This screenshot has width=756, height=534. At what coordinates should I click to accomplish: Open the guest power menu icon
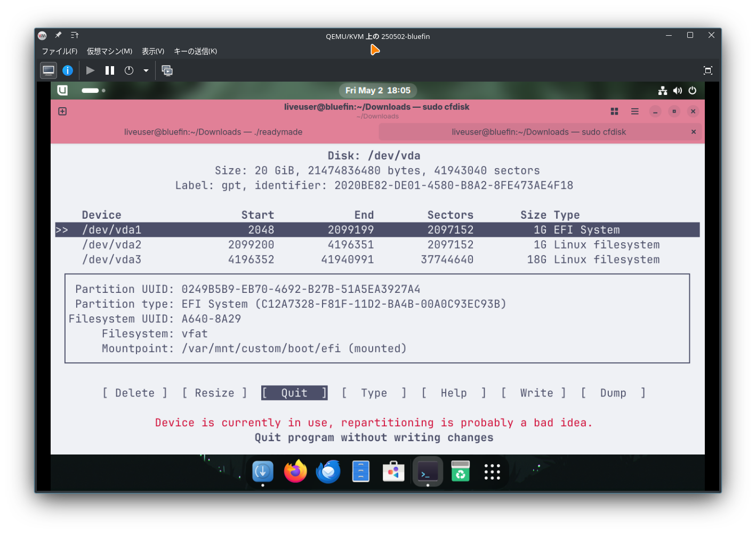[693, 91]
